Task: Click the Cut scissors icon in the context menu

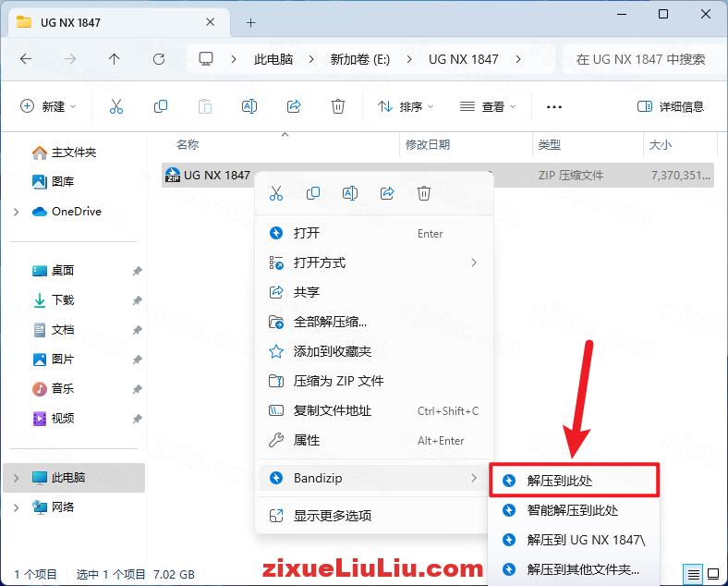Action: click(276, 193)
